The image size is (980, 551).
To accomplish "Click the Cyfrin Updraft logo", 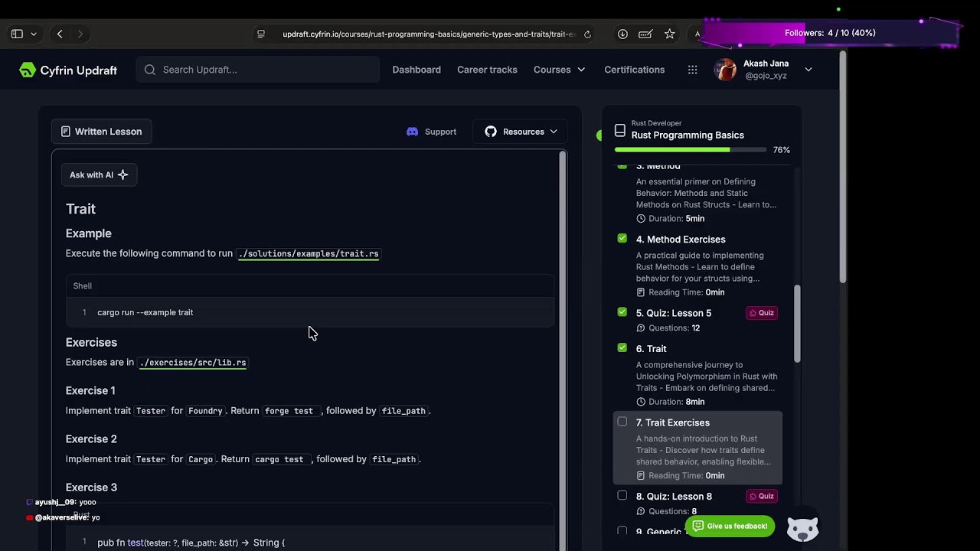I will (68, 70).
